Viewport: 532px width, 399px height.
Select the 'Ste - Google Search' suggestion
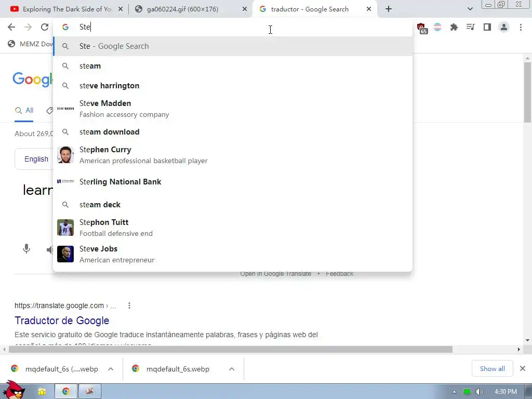click(233, 46)
